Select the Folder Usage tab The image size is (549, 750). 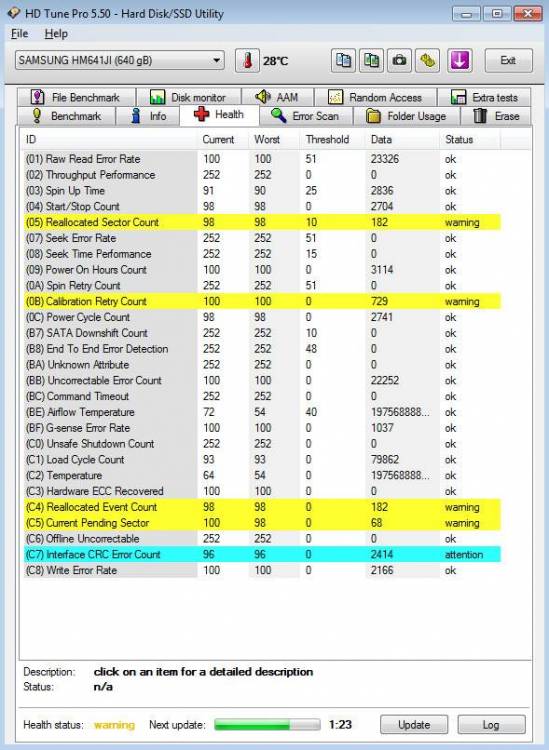point(406,116)
